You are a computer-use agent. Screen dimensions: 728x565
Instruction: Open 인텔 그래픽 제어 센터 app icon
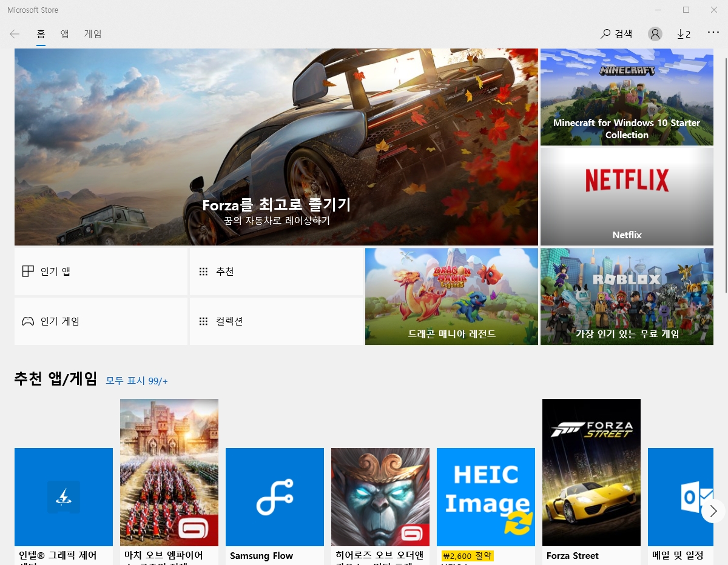[64, 497]
